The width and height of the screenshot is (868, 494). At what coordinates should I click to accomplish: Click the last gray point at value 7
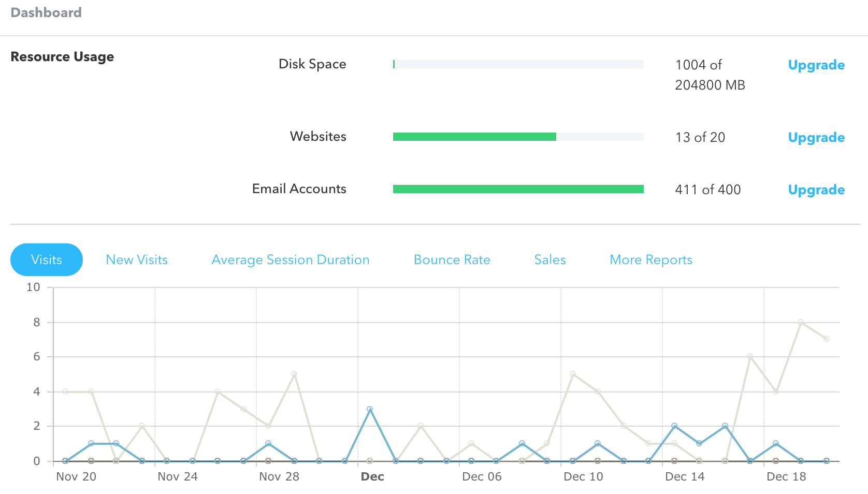pyautogui.click(x=827, y=339)
